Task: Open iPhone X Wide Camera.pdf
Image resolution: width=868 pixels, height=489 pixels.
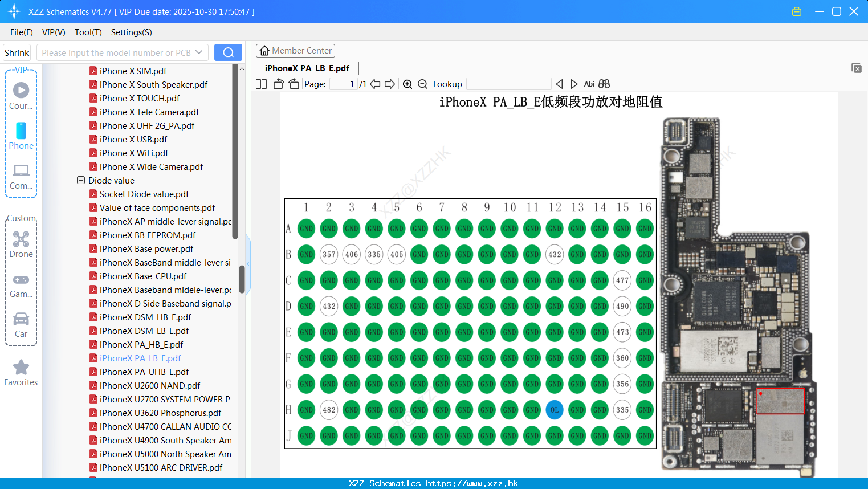Action: click(x=151, y=166)
